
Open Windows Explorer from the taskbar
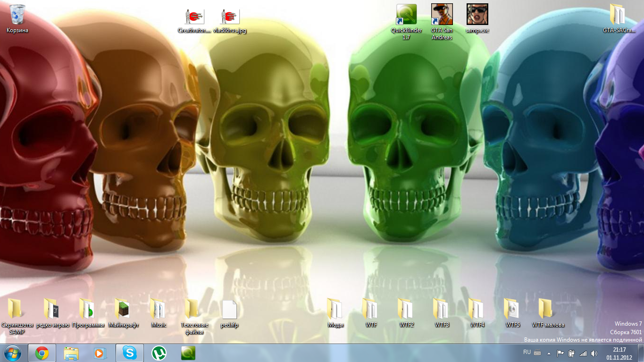(x=71, y=353)
